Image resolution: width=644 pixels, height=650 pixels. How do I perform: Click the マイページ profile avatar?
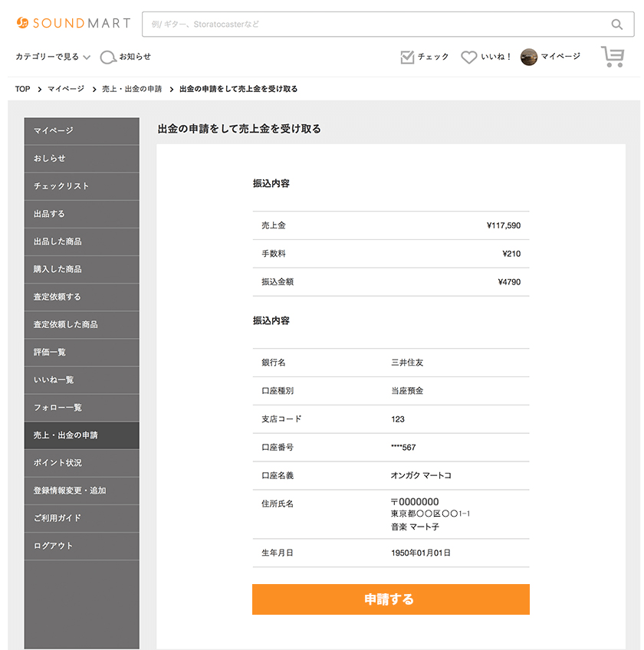[x=528, y=57]
